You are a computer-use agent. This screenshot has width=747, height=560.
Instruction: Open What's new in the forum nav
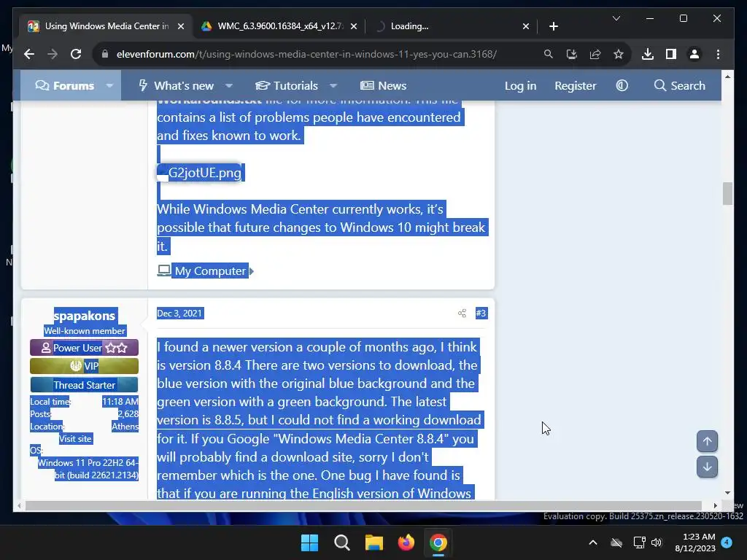(x=177, y=86)
